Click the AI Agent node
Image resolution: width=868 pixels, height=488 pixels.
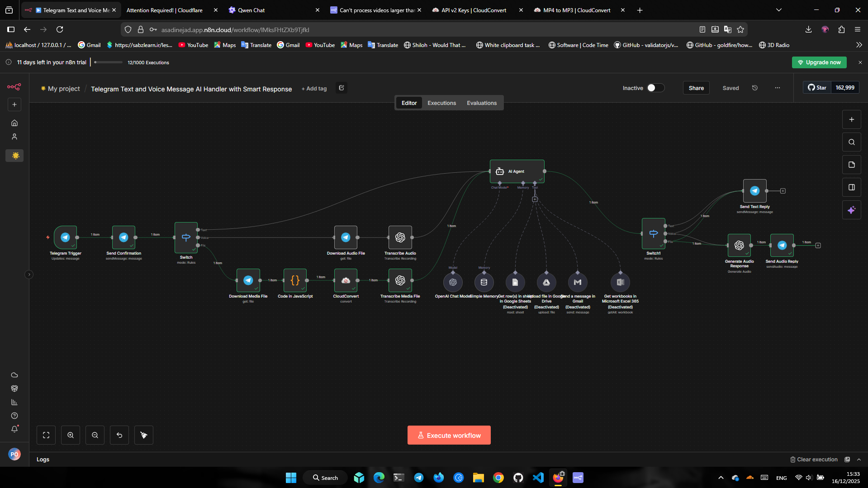point(517,171)
